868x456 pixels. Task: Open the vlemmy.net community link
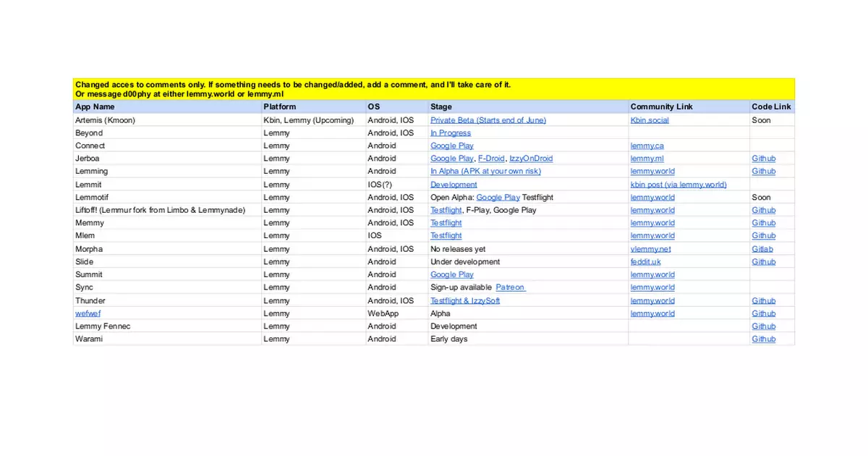coord(650,249)
